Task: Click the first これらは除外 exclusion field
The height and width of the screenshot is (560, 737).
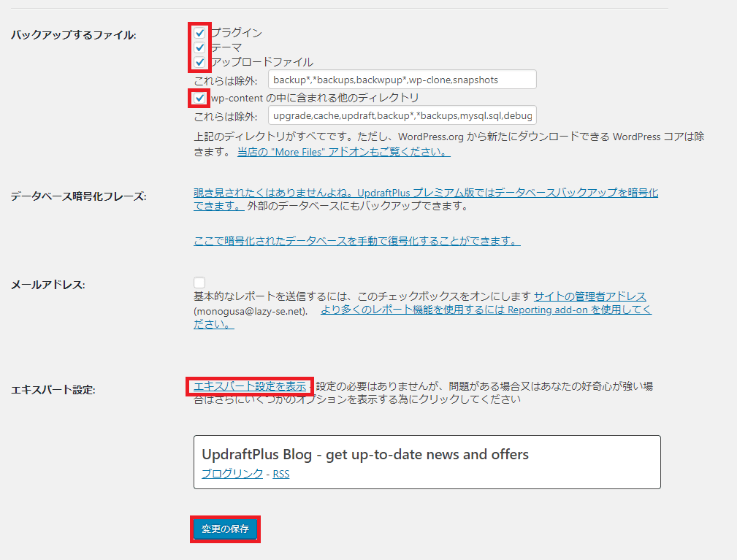Action: pos(401,79)
